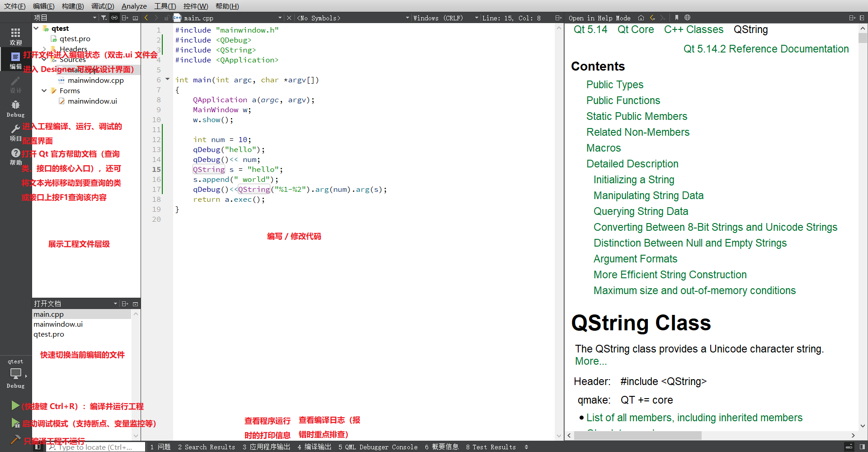Open the 构建(B) menu

pos(73,6)
